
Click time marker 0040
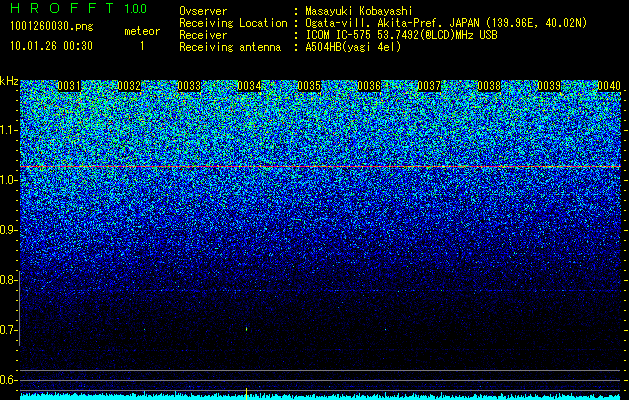(x=609, y=86)
